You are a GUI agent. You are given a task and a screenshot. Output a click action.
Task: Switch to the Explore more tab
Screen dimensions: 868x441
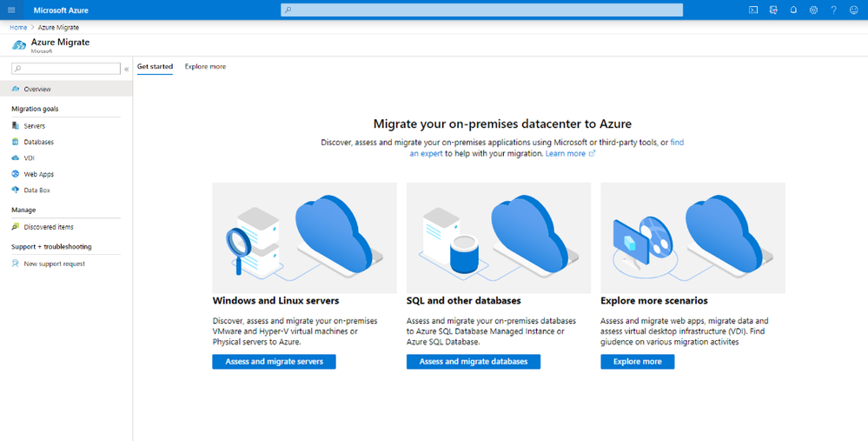tap(205, 66)
